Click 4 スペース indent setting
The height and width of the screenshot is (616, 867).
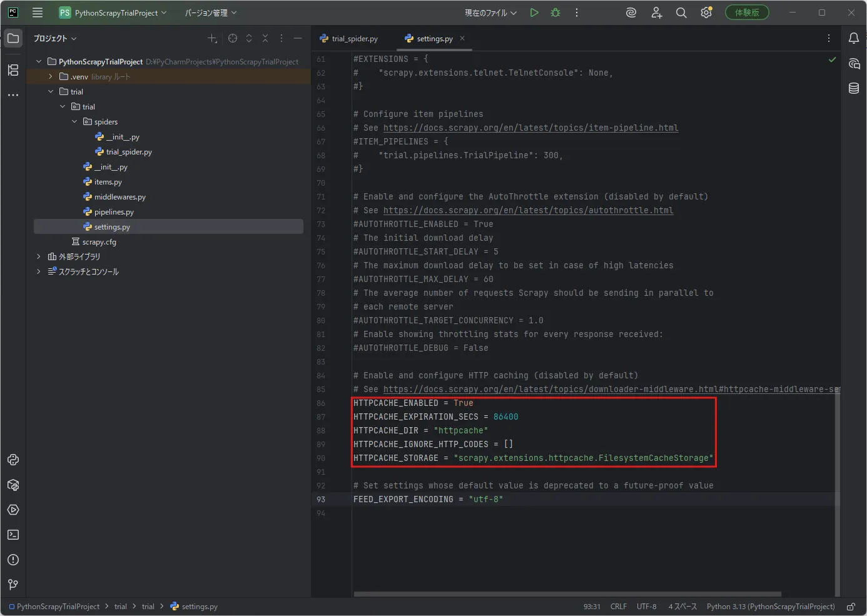tap(682, 607)
